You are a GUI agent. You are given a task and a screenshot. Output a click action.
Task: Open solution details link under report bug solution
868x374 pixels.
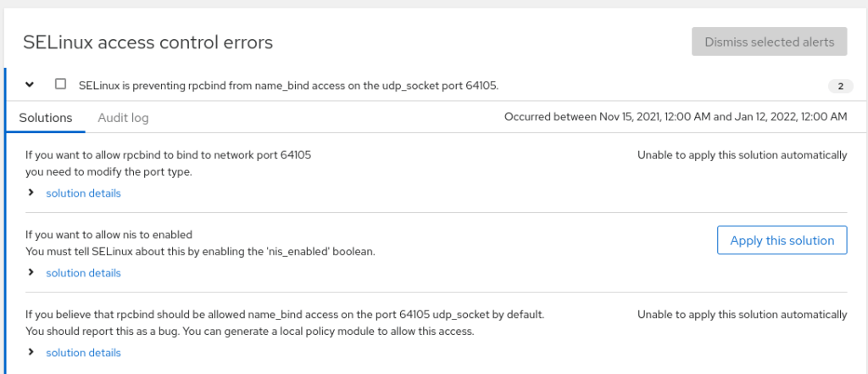pos(83,353)
